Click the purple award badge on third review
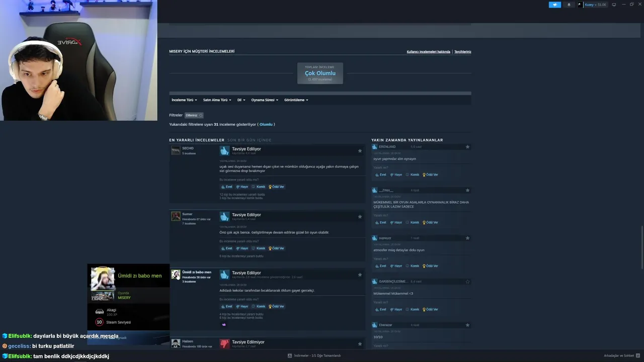 point(224,324)
